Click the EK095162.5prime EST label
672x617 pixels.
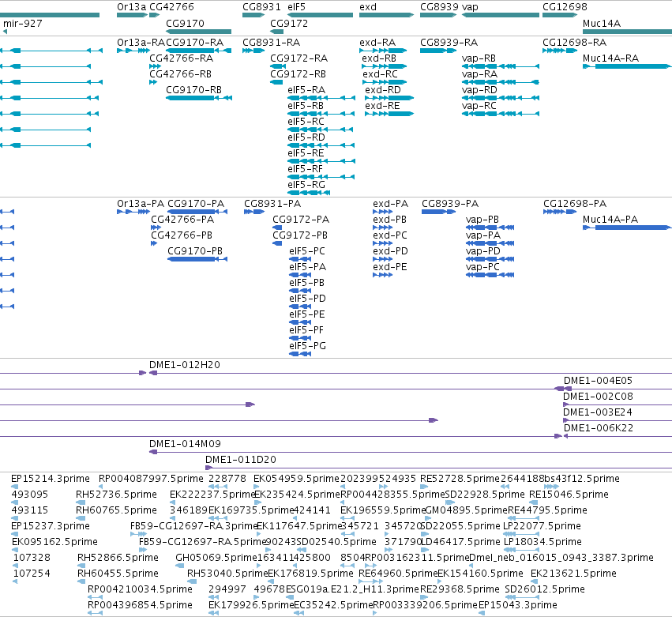(x=54, y=542)
